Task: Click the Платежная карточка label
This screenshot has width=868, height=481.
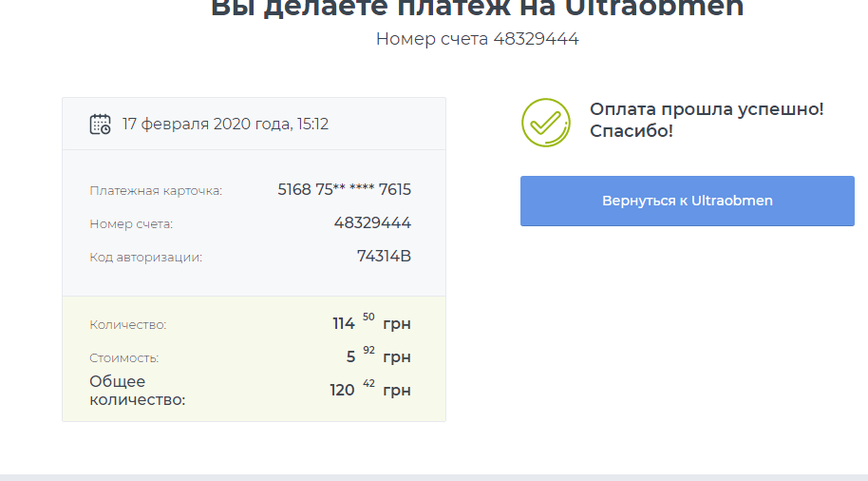Action: pyautogui.click(x=156, y=191)
